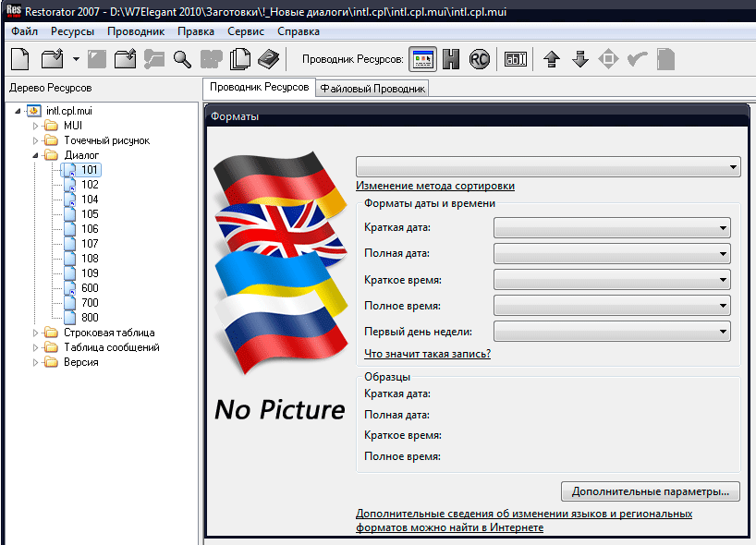Select dialog resource 104
Screen dimensions: 756x545
(x=90, y=200)
